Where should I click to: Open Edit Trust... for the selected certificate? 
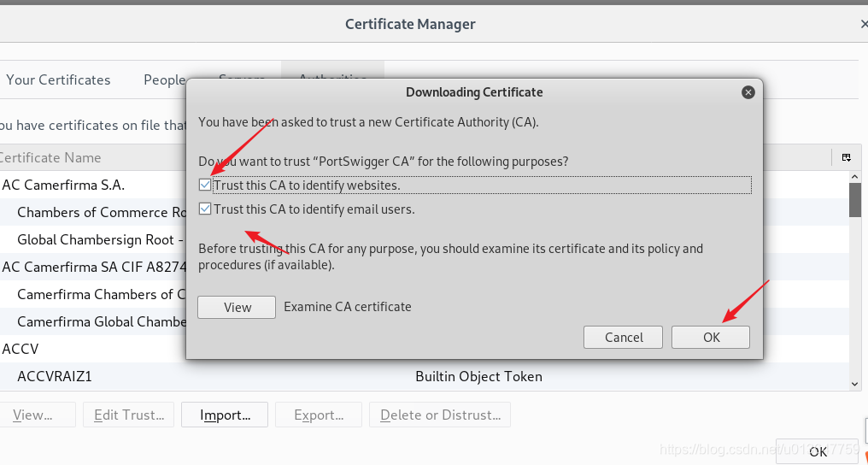pos(128,415)
